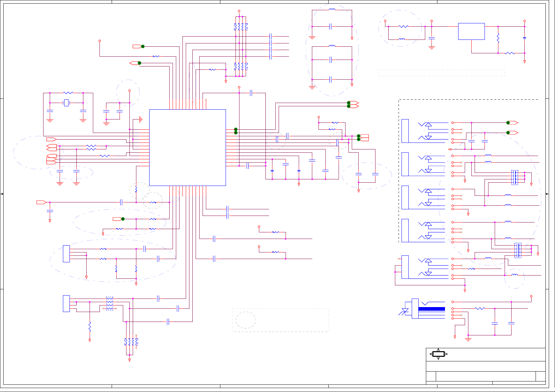Select the topmost audio jack connector body

pyautogui.click(x=405, y=131)
